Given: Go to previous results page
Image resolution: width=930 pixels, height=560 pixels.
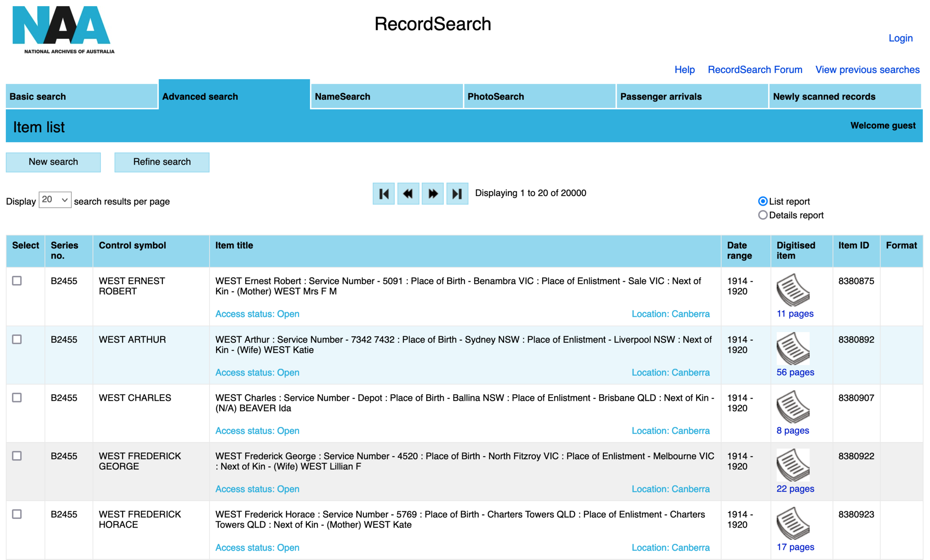Looking at the screenshot, I should pyautogui.click(x=408, y=193).
